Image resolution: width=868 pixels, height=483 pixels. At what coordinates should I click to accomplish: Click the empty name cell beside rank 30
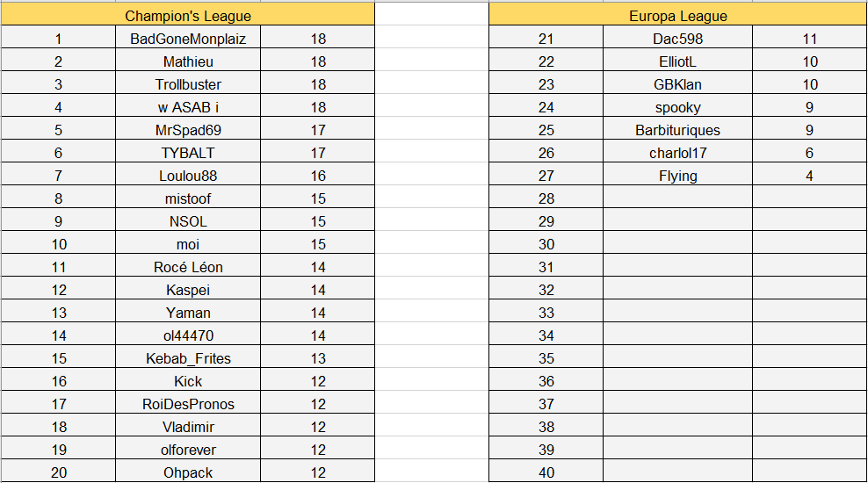[677, 244]
